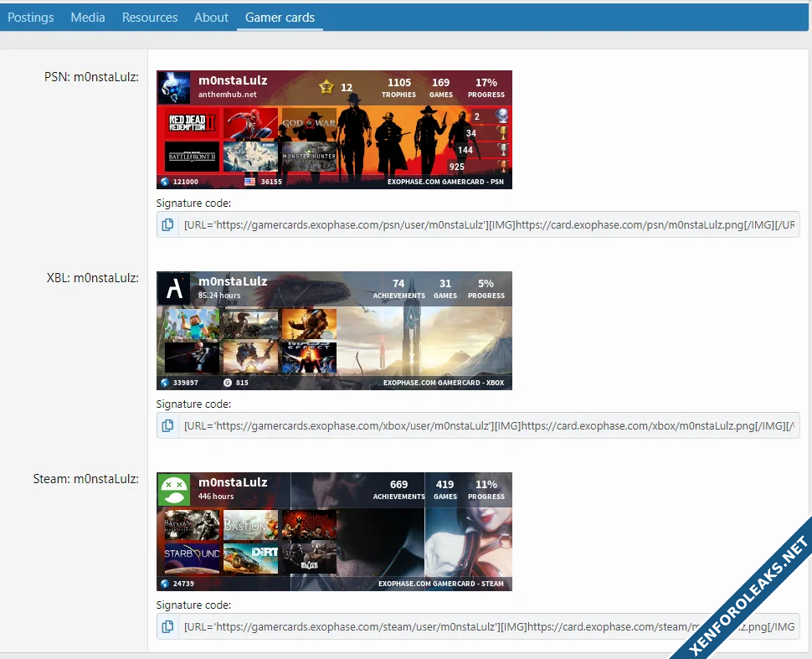Click the PSN level star icon

[326, 87]
